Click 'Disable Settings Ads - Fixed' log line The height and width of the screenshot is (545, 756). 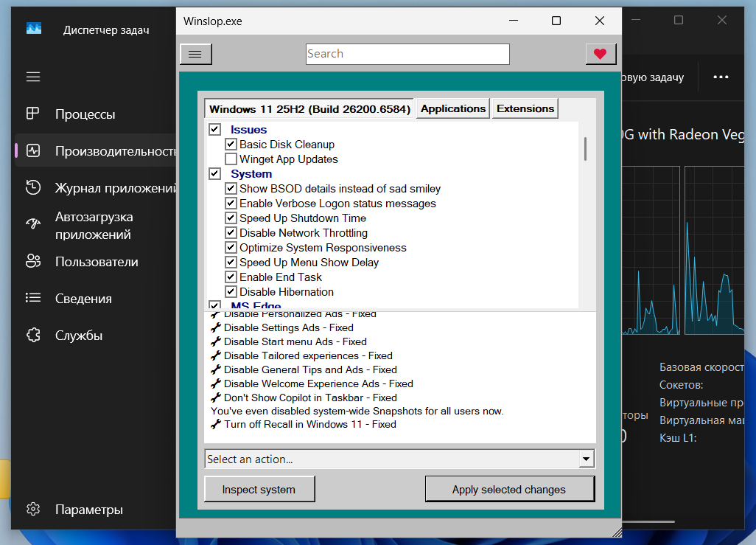pos(289,327)
